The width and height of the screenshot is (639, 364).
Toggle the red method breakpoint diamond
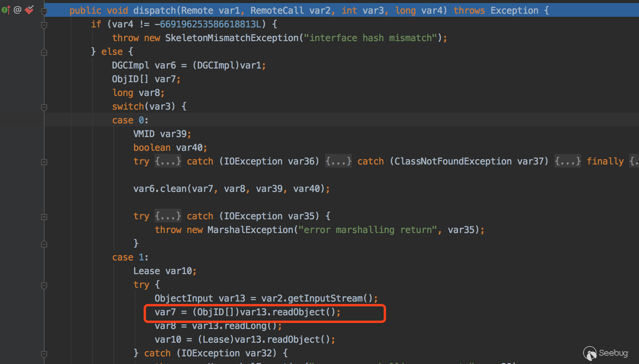click(29, 10)
